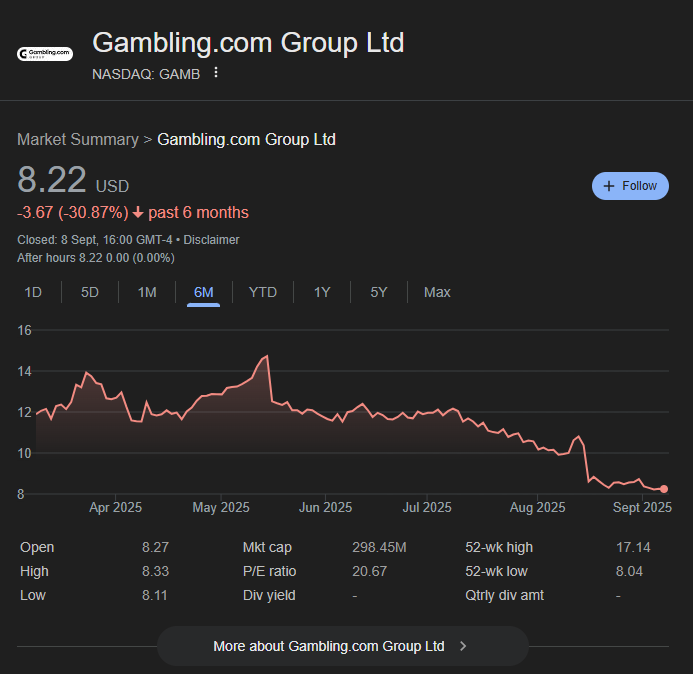Screen dimensions: 693x674
Task: Switch chart to 5Y range
Action: [379, 292]
